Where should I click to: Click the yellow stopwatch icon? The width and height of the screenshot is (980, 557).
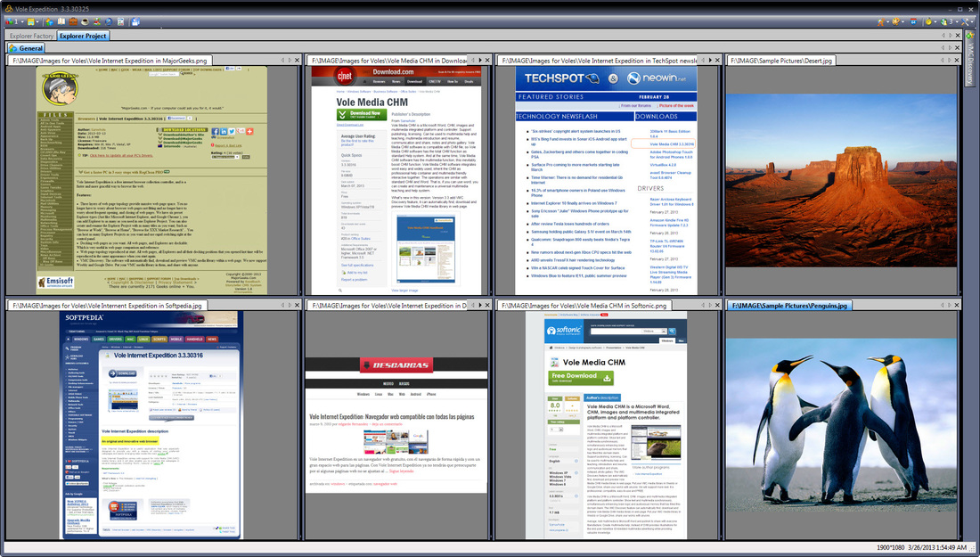click(928, 22)
